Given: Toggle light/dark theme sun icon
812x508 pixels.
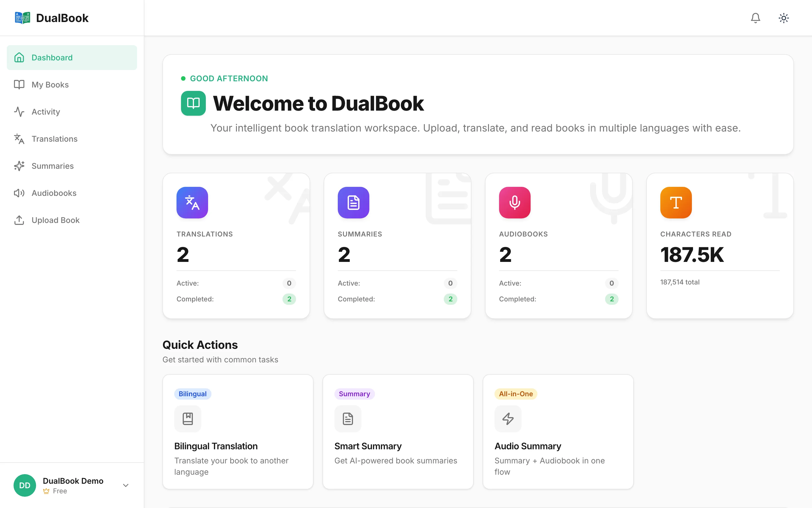Looking at the screenshot, I should [784, 18].
